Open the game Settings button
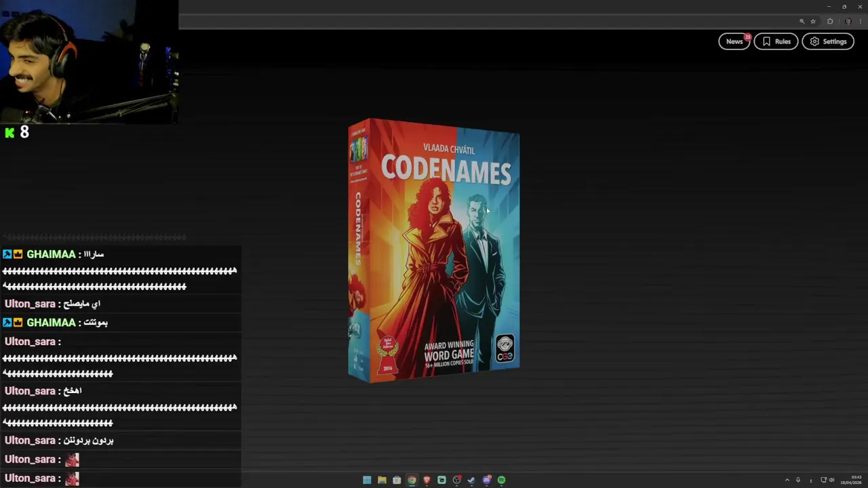Image resolution: width=868 pixels, height=488 pixels. [x=828, y=41]
